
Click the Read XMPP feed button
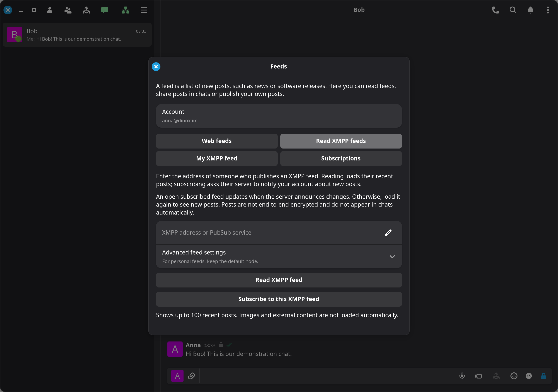point(279,280)
